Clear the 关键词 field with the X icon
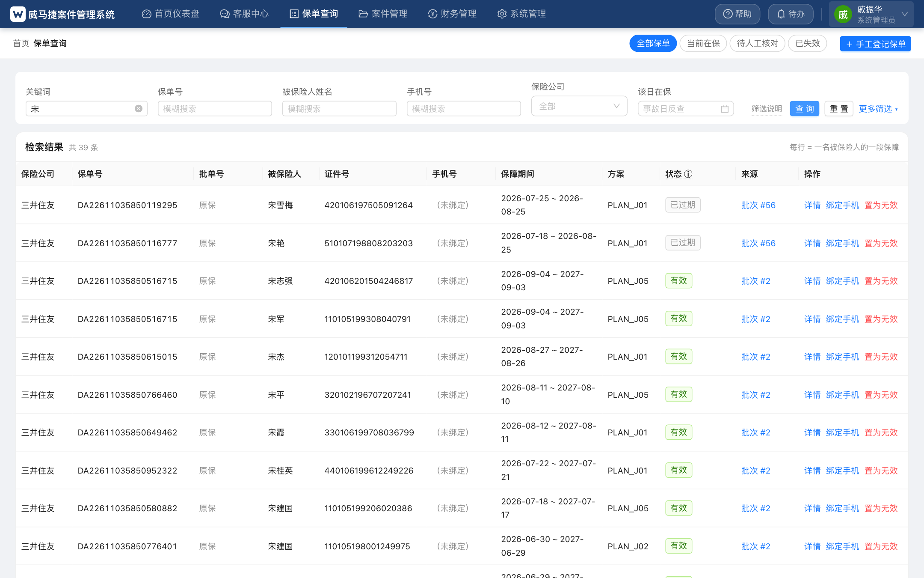This screenshot has height=578, width=924. point(139,109)
